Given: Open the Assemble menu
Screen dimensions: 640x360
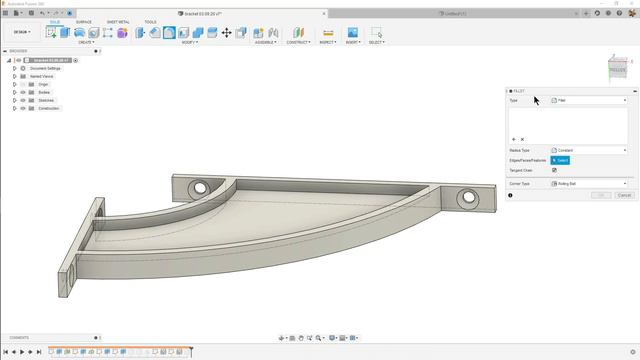Looking at the screenshot, I should (x=266, y=42).
